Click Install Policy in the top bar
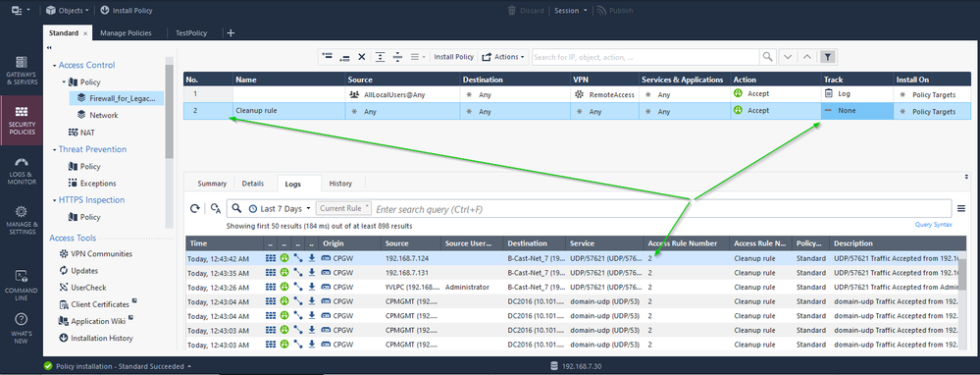The width and height of the screenshot is (980, 375). click(126, 10)
